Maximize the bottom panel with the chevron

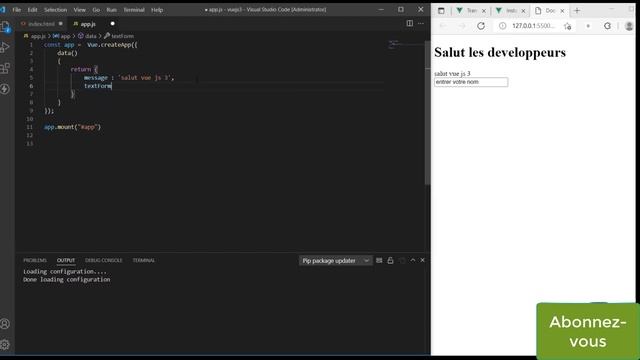coord(413,260)
